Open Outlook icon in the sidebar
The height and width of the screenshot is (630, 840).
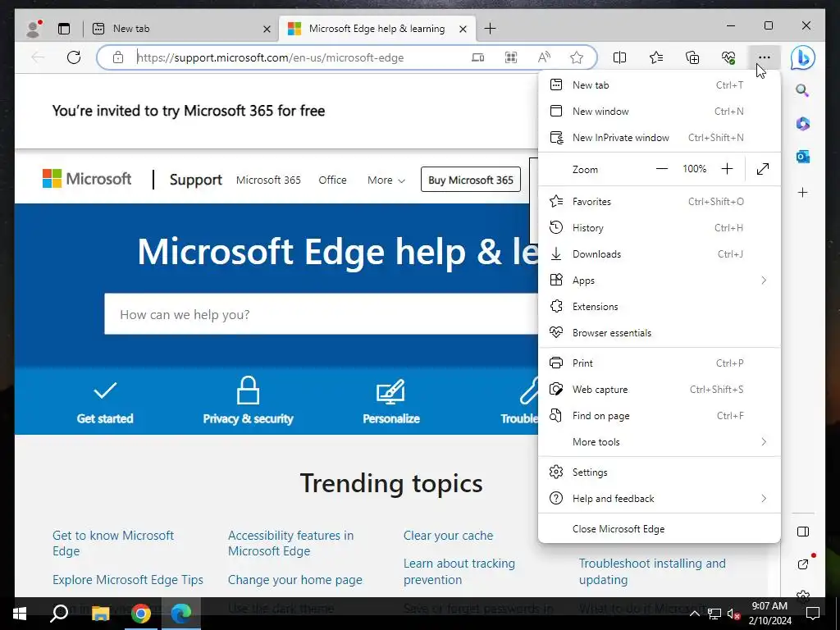[x=802, y=157]
